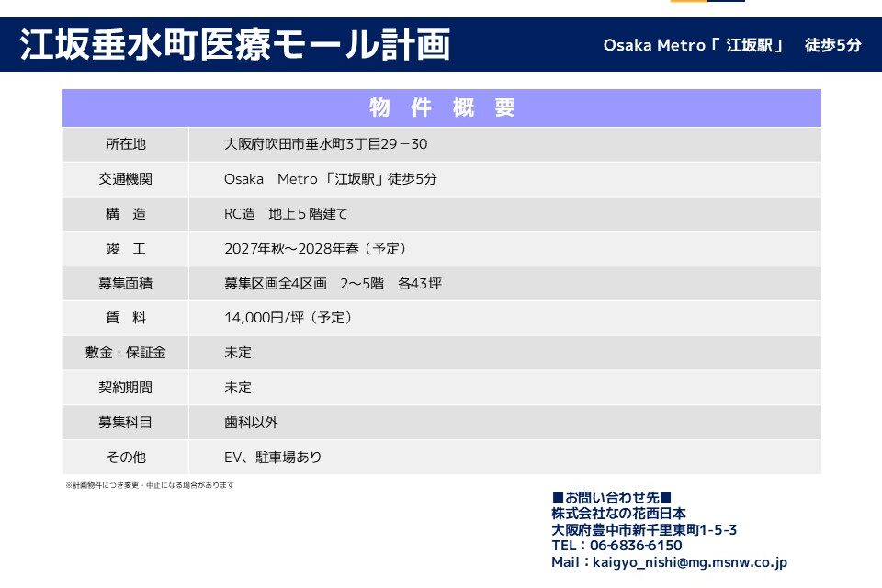Select the 交通機関 label cell
882x588 pixels.
[126, 179]
